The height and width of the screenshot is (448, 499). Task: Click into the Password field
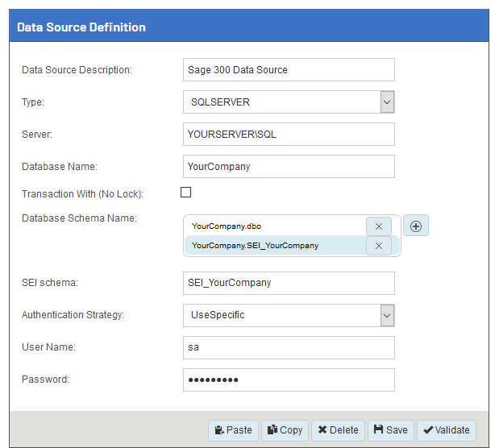289,380
